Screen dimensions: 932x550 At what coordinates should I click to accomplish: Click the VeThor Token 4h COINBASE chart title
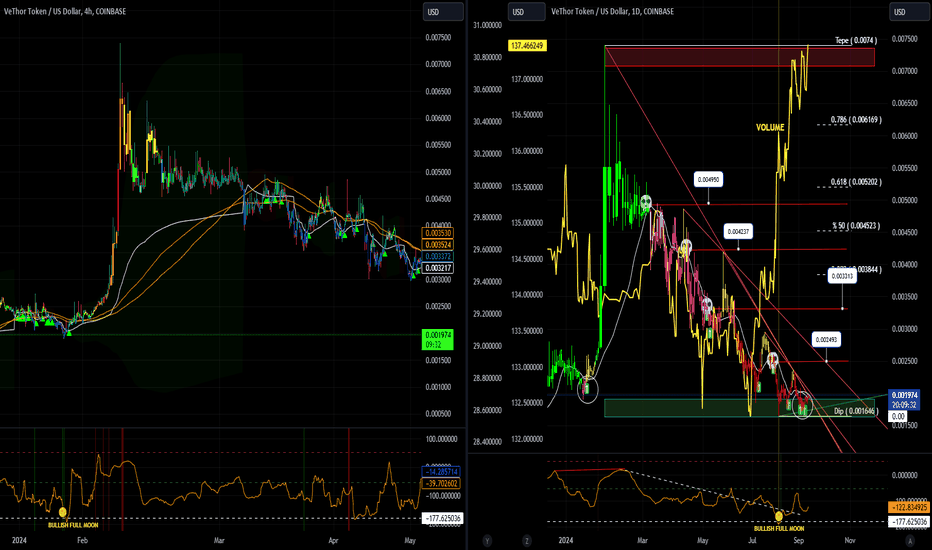[65, 11]
